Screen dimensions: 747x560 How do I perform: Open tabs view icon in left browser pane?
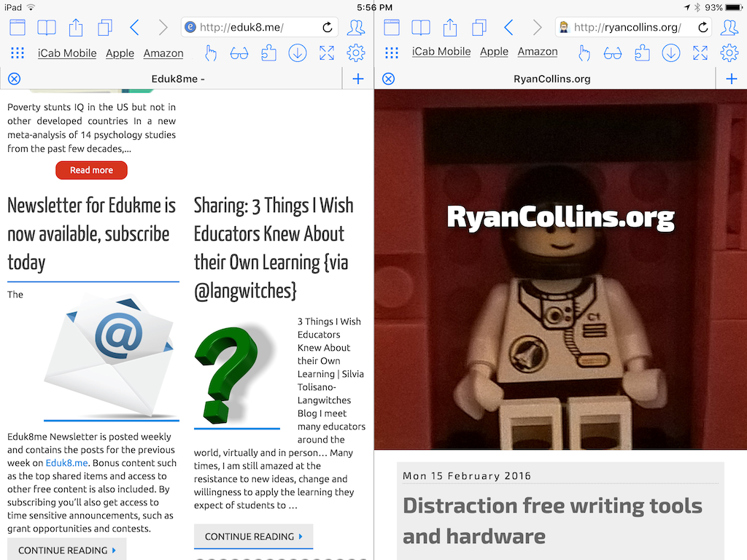click(x=18, y=28)
